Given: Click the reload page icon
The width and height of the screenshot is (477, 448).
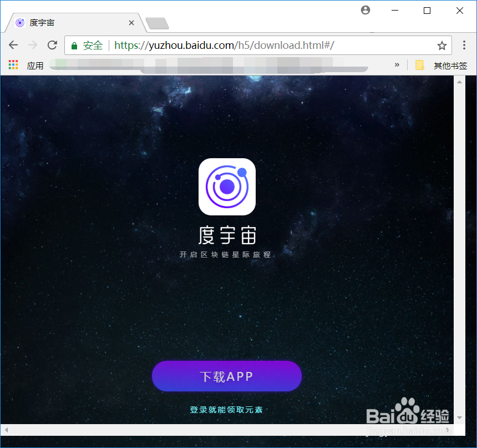Looking at the screenshot, I should tap(52, 45).
